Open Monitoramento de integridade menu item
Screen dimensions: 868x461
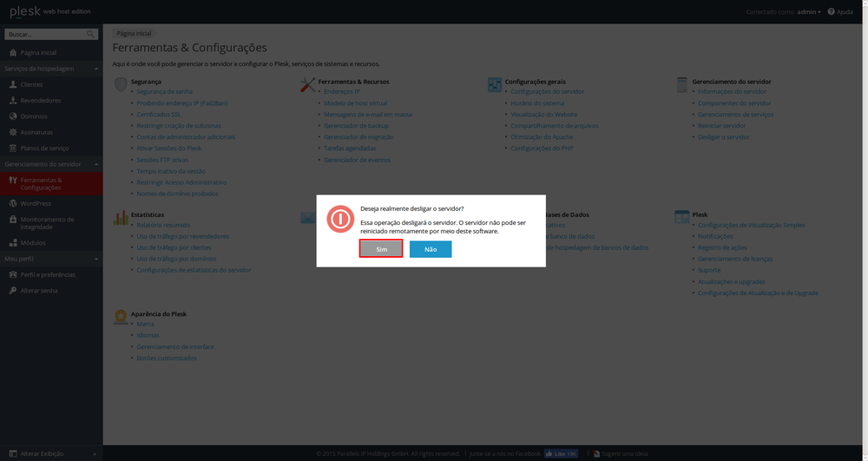50,223
